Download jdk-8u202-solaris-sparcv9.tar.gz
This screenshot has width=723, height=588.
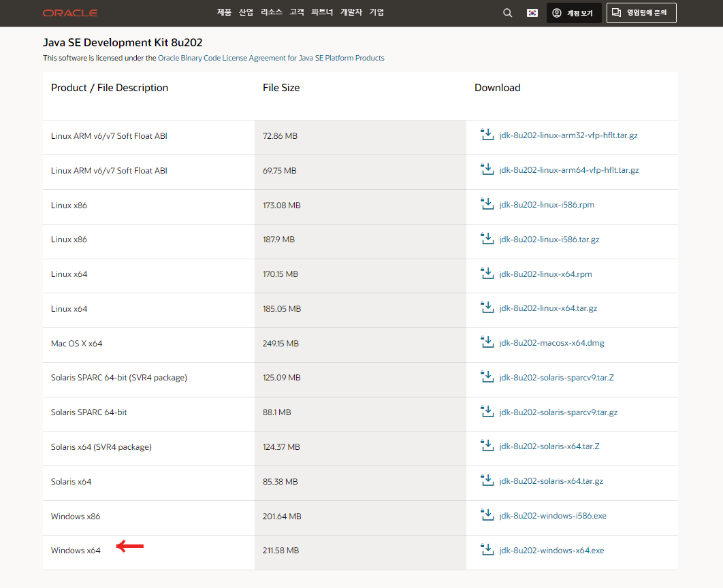click(x=558, y=412)
